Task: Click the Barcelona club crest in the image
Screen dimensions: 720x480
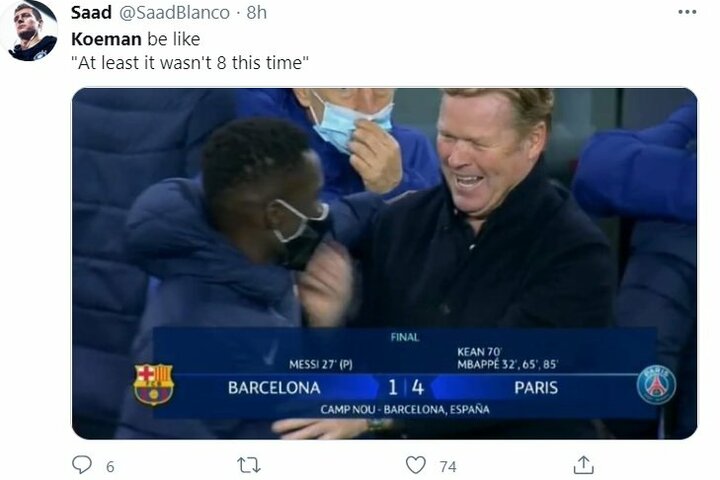Action: pyautogui.click(x=153, y=385)
